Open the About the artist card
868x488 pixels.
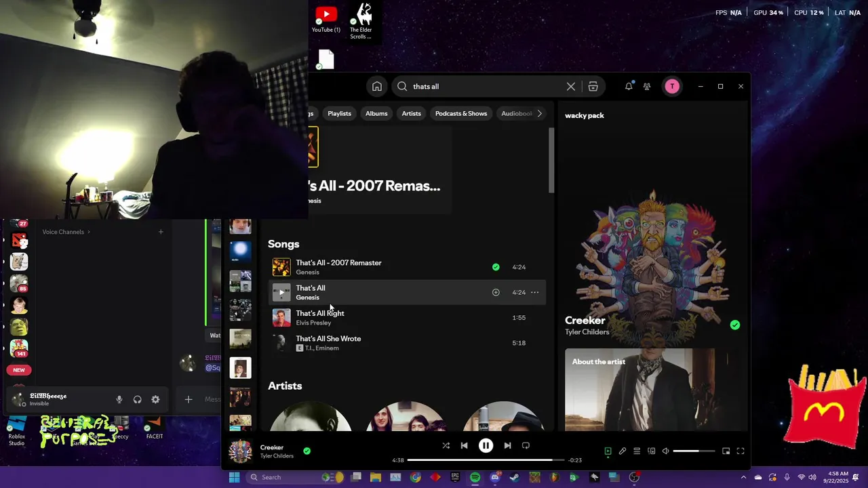click(x=639, y=390)
